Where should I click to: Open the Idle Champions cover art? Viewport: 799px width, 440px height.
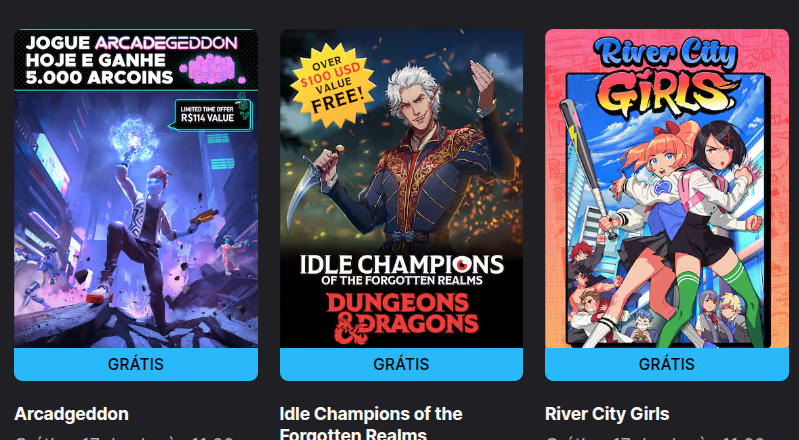tap(402, 188)
